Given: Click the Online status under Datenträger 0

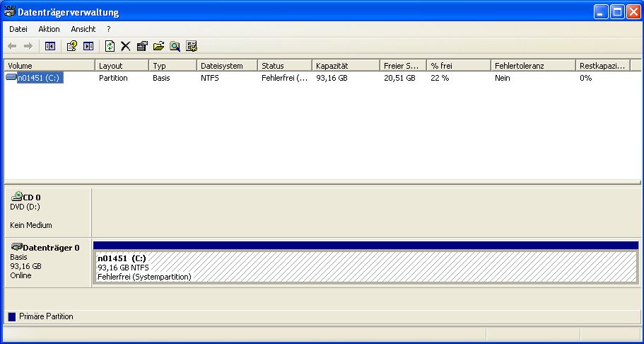Looking at the screenshot, I should (21, 275).
